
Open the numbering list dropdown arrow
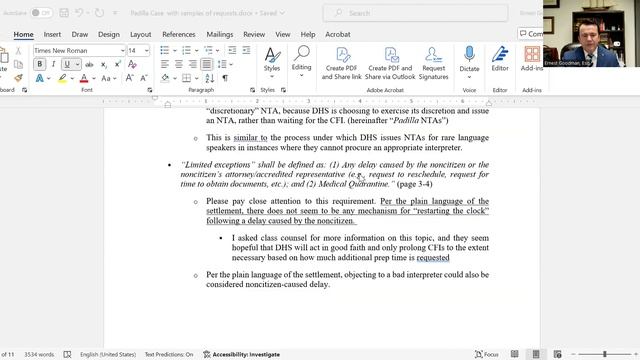[x=196, y=51]
